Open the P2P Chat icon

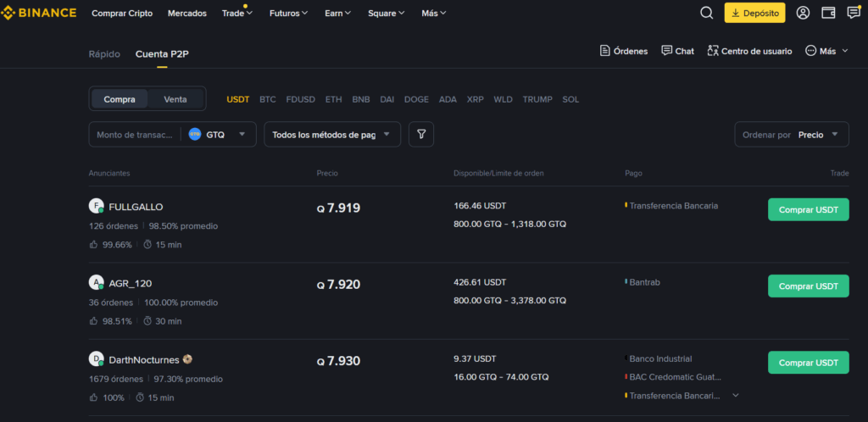tap(667, 51)
